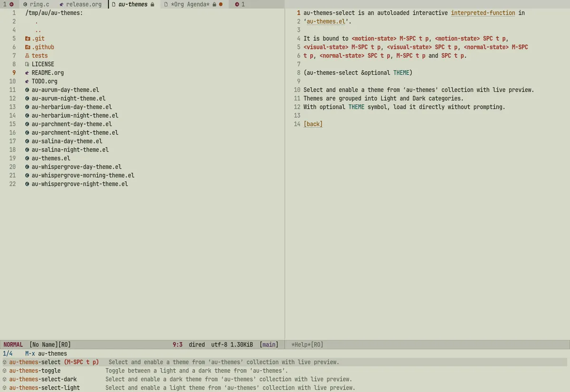Click the icon beside au-whispergrove-night-theme.el
Screen dimensions: 570x392
pyautogui.click(x=28, y=184)
